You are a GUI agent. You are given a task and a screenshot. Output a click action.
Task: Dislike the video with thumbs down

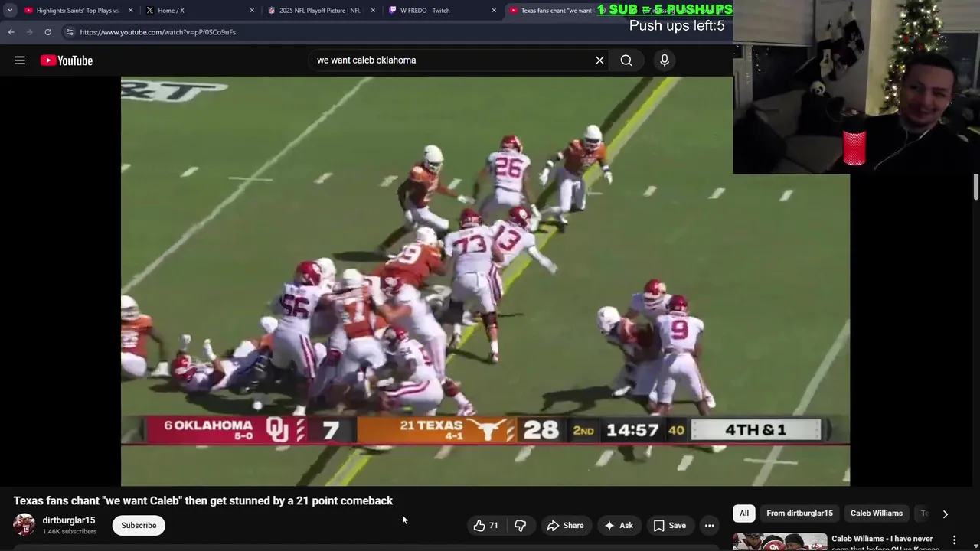click(x=520, y=525)
